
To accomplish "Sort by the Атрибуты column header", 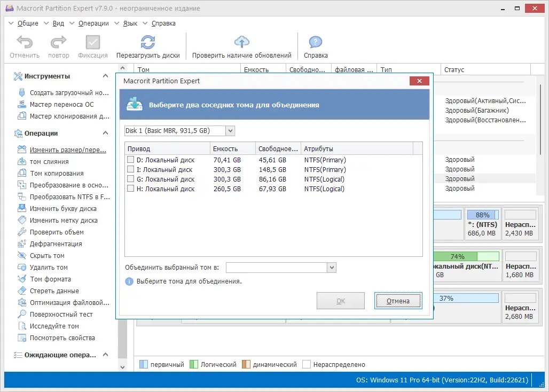I will tap(357, 148).
